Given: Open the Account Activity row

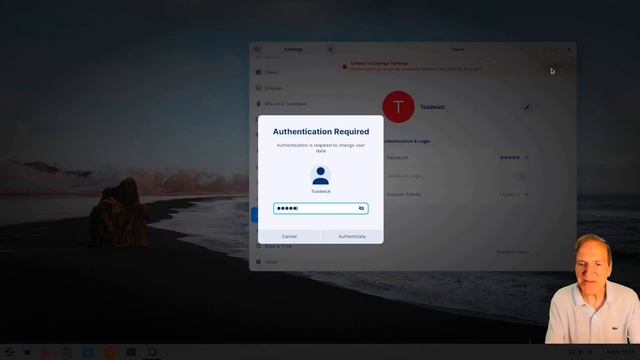Looking at the screenshot, I should click(x=457, y=194).
